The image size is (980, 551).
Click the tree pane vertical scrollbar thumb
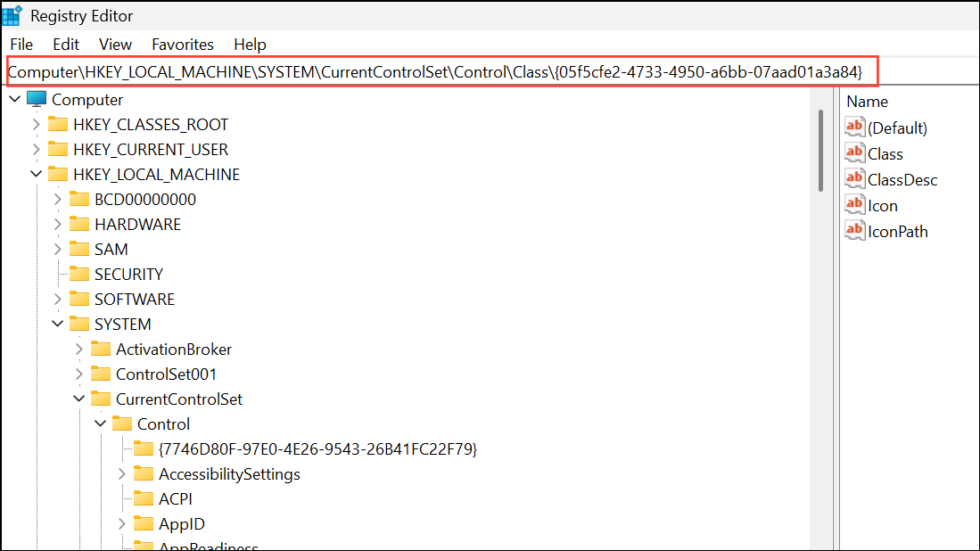[820, 151]
